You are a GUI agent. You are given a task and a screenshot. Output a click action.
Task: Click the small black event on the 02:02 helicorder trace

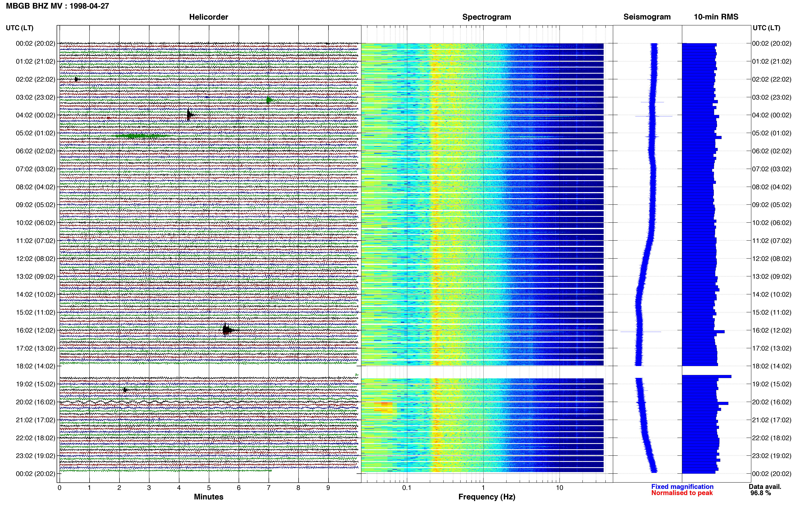(76, 79)
